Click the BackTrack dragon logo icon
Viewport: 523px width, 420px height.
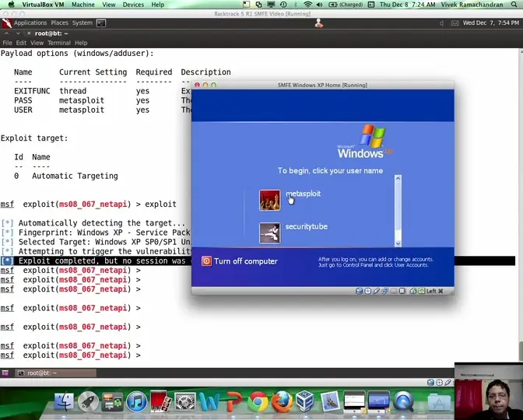click(x=6, y=23)
